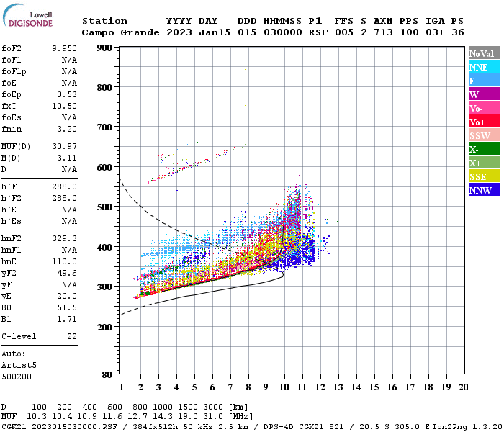The width and height of the screenshot is (504, 432).
Task: Click the B1 value 1.71
Action: click(x=67, y=320)
